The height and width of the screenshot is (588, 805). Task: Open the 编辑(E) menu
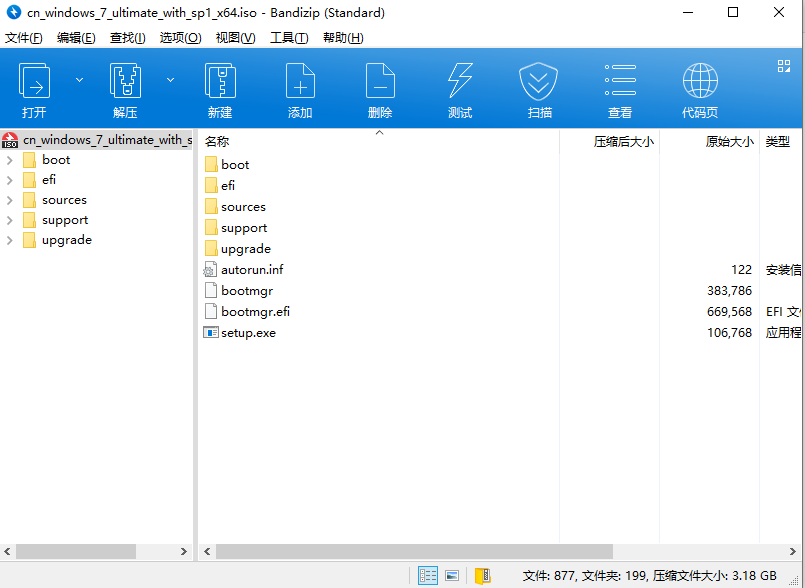pyautogui.click(x=76, y=37)
